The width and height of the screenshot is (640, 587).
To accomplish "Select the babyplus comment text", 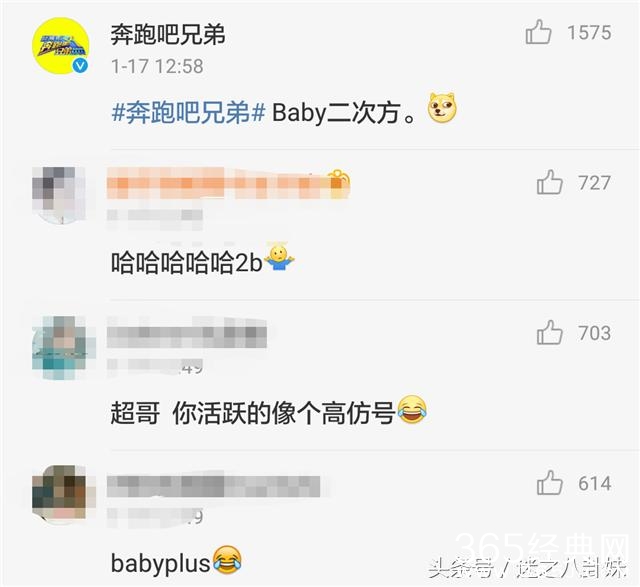I will pos(161,563).
